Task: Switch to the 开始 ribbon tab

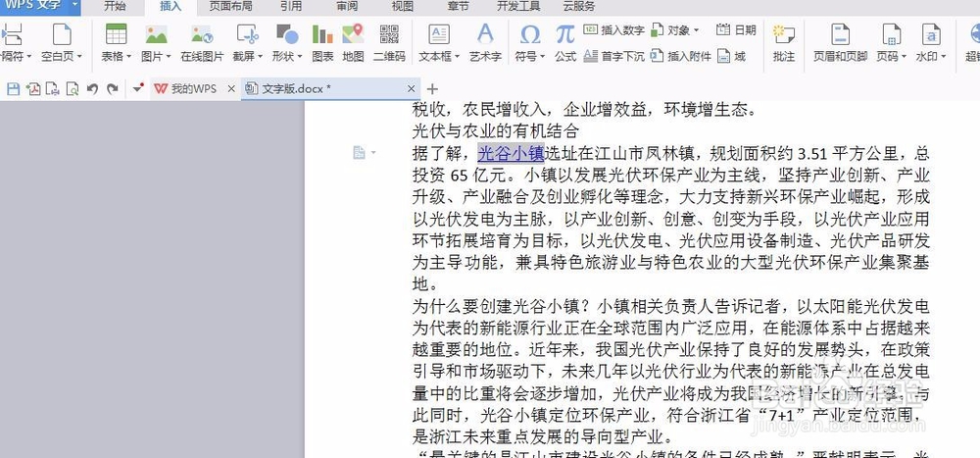Action: (115, 7)
